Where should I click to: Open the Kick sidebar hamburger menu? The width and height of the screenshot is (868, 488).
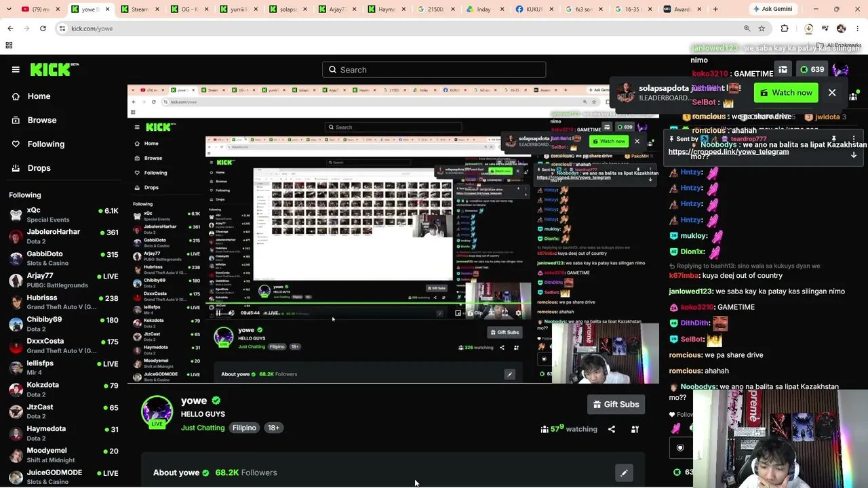16,69
